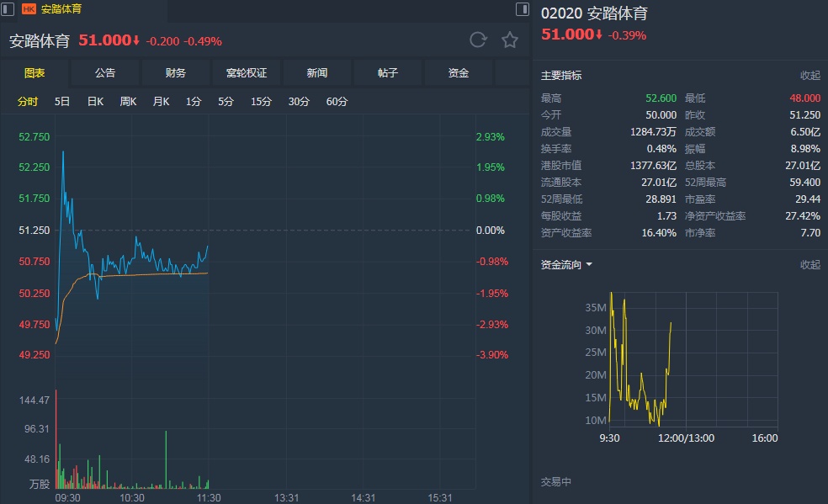Click the -0.39% change in right panel
Image resolution: width=828 pixels, height=504 pixels.
click(x=627, y=35)
